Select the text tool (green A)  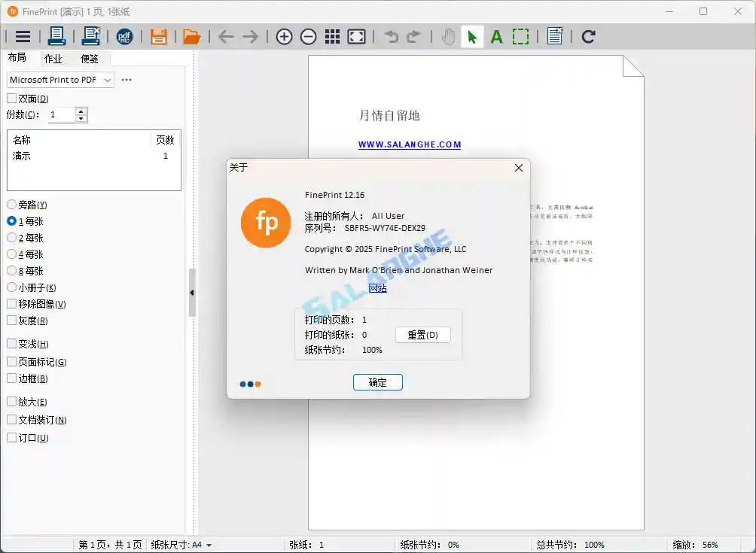click(x=496, y=36)
